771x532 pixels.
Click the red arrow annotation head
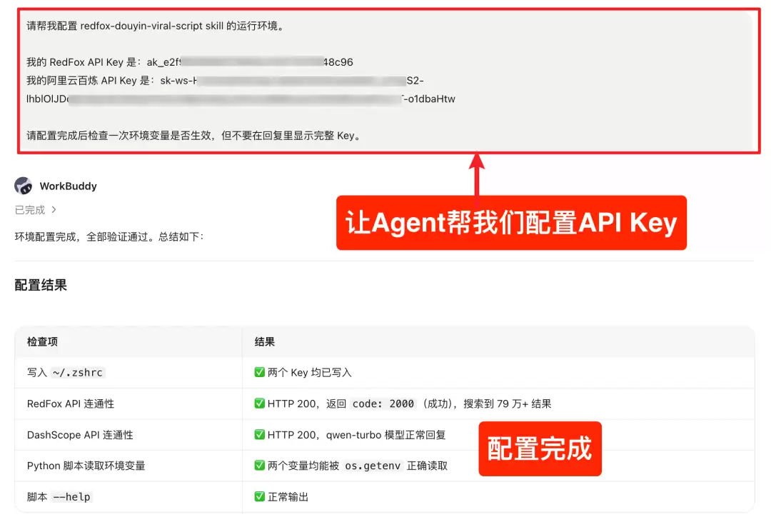[x=476, y=161]
